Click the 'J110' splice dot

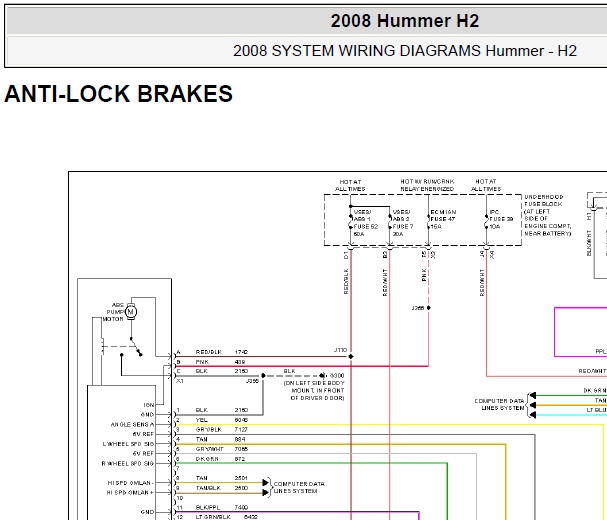pyautogui.click(x=351, y=356)
